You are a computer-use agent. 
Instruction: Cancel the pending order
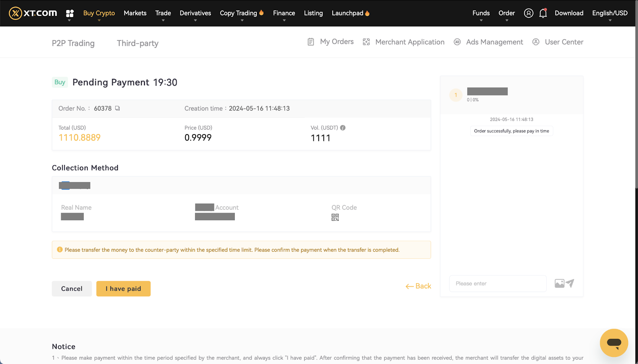click(x=72, y=289)
